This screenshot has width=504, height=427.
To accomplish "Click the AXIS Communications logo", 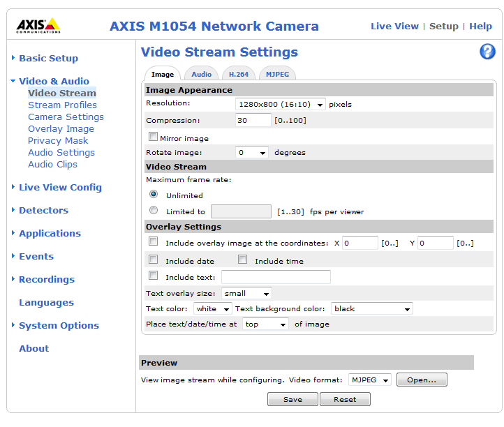I will [38, 26].
